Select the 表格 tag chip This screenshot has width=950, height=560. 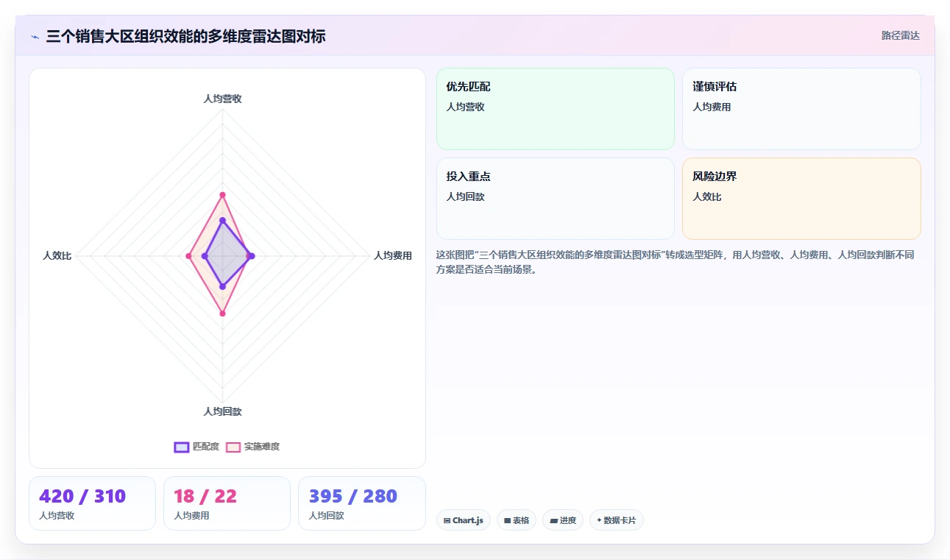(x=517, y=520)
